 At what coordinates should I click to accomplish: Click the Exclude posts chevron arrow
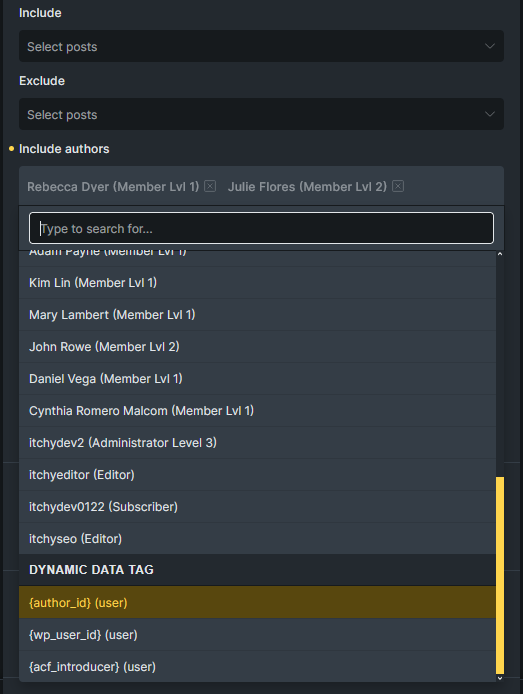coord(489,114)
